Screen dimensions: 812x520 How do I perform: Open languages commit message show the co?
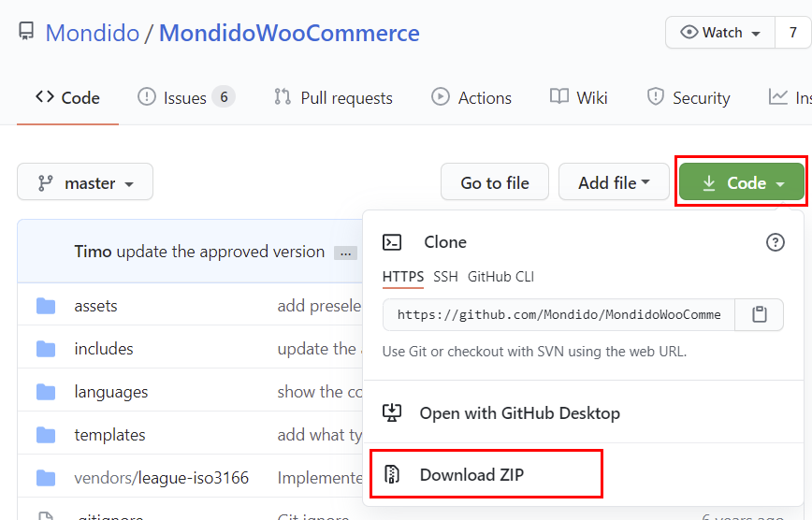point(320,392)
